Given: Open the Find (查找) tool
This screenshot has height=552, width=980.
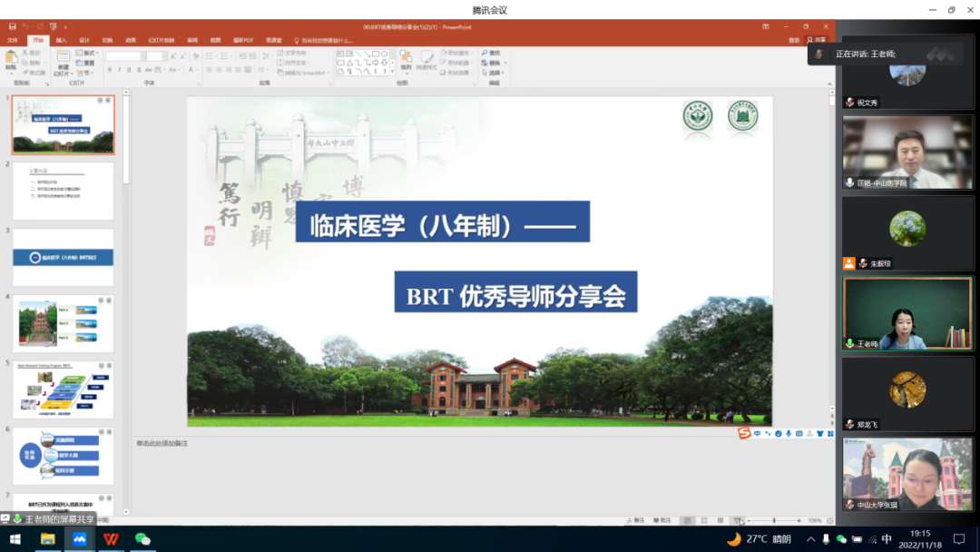Looking at the screenshot, I should [x=491, y=53].
